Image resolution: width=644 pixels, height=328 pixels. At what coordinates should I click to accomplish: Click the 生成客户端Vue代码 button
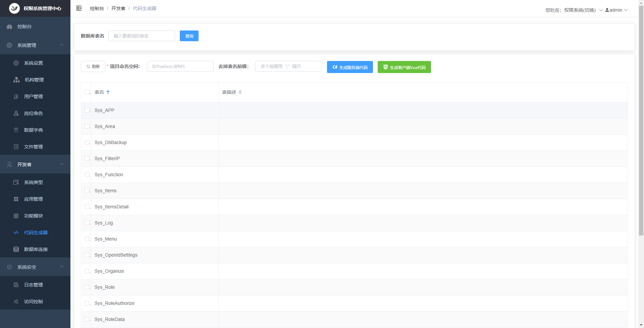click(404, 67)
